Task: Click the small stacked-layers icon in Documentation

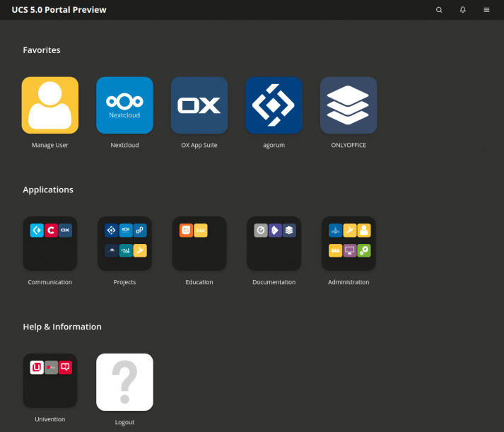Action: pyautogui.click(x=289, y=230)
